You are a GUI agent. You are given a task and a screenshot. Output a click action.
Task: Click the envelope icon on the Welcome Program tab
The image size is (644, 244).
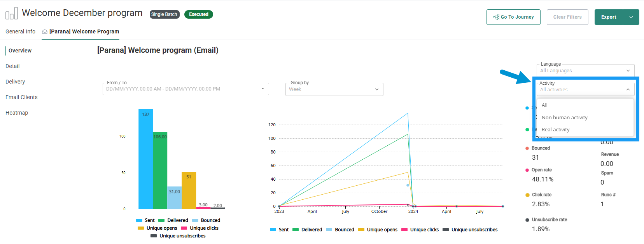tap(45, 32)
